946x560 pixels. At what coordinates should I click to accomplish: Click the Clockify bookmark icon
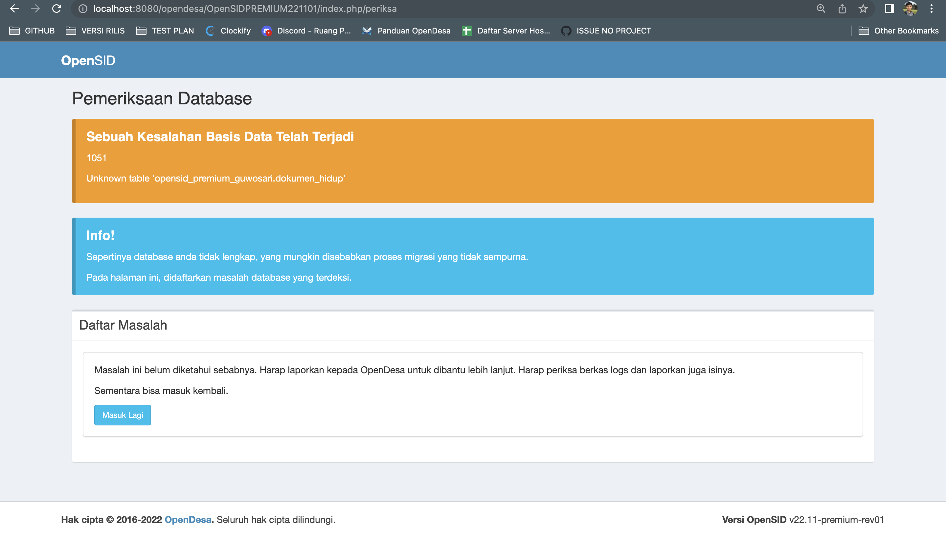(x=210, y=31)
